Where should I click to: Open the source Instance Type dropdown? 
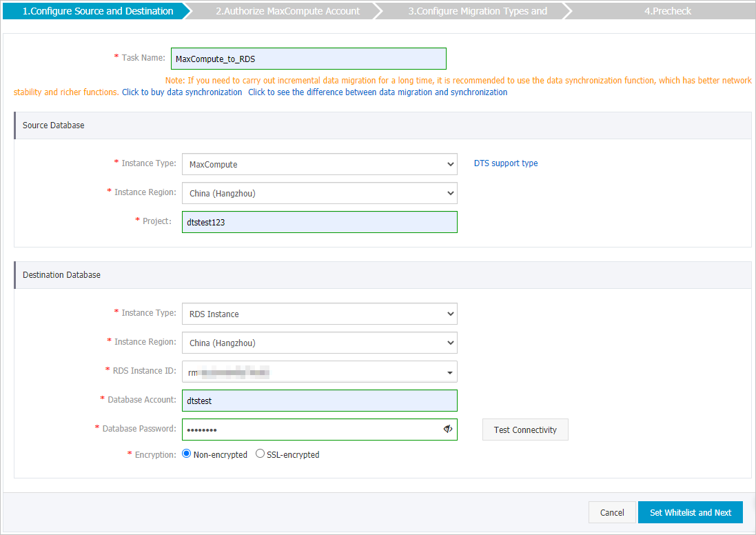point(319,164)
